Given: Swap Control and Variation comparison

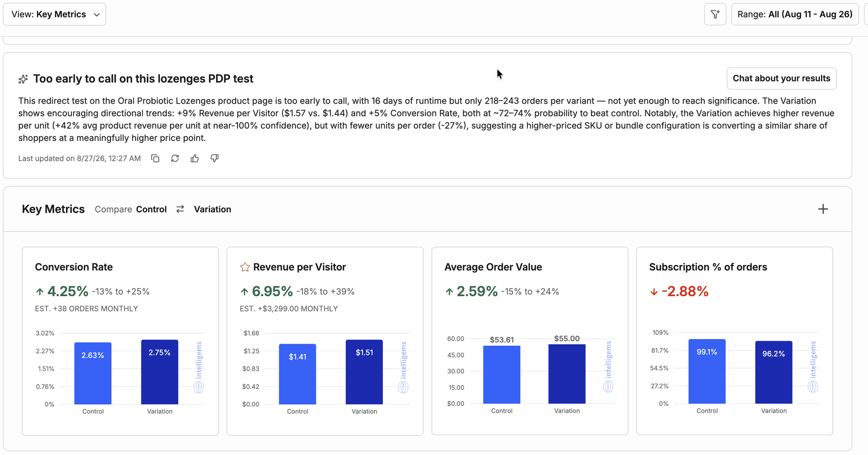Looking at the screenshot, I should click(180, 209).
